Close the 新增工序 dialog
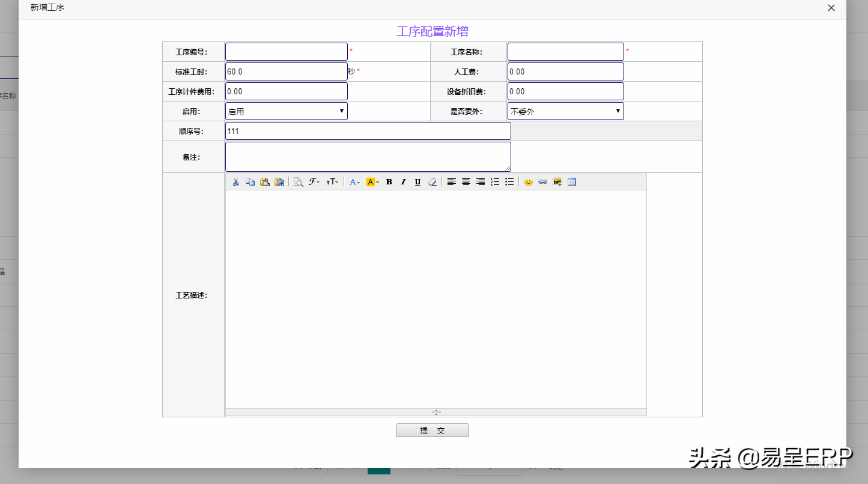Screen dimensions: 868x484 click(x=831, y=8)
